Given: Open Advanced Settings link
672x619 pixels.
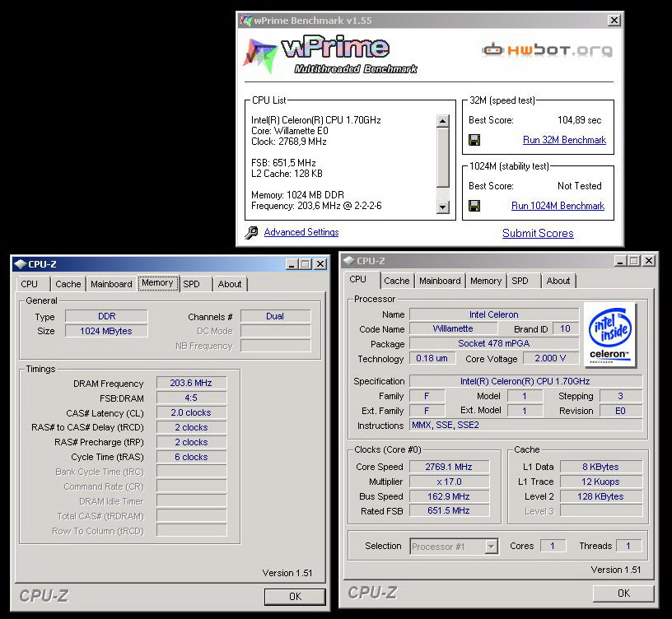Looking at the screenshot, I should pos(301,232).
